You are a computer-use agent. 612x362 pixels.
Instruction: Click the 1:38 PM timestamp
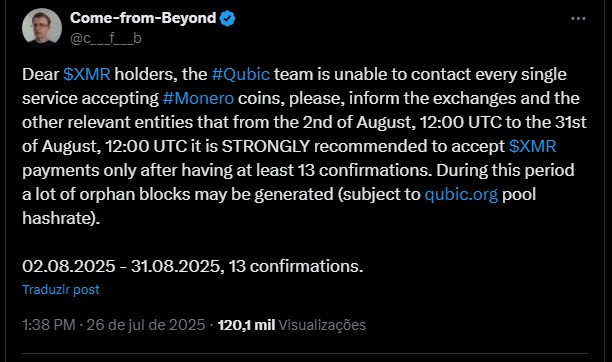click(49, 325)
